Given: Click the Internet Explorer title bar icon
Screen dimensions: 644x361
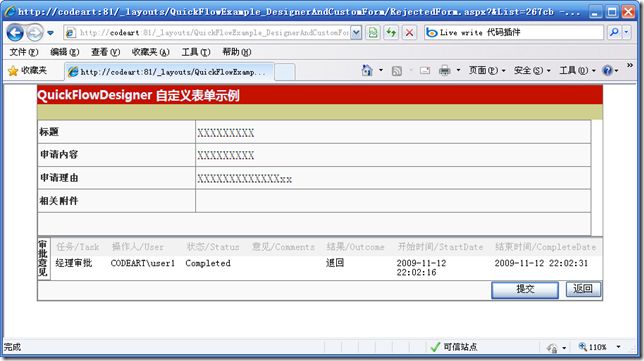Looking at the screenshot, I should tap(10, 11).
